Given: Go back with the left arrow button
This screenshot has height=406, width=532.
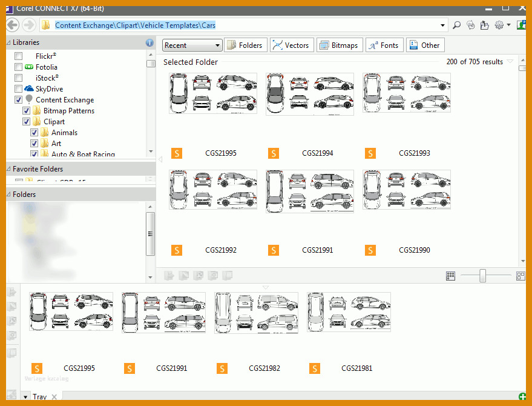Looking at the screenshot, I should [13, 25].
